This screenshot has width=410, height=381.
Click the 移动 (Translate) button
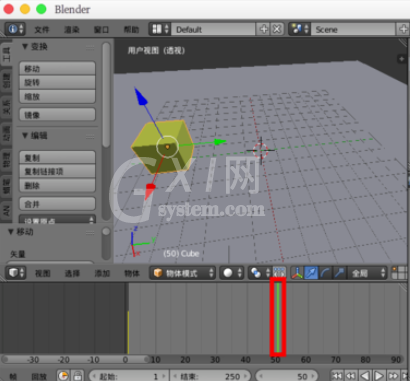(57, 68)
